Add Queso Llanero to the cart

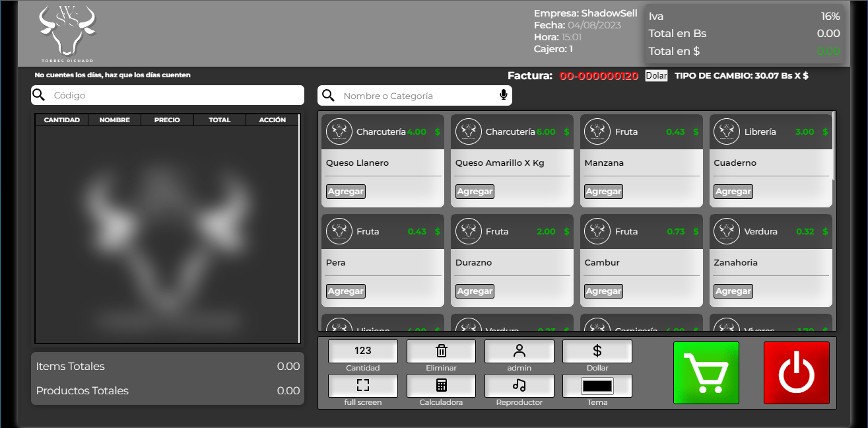point(345,192)
